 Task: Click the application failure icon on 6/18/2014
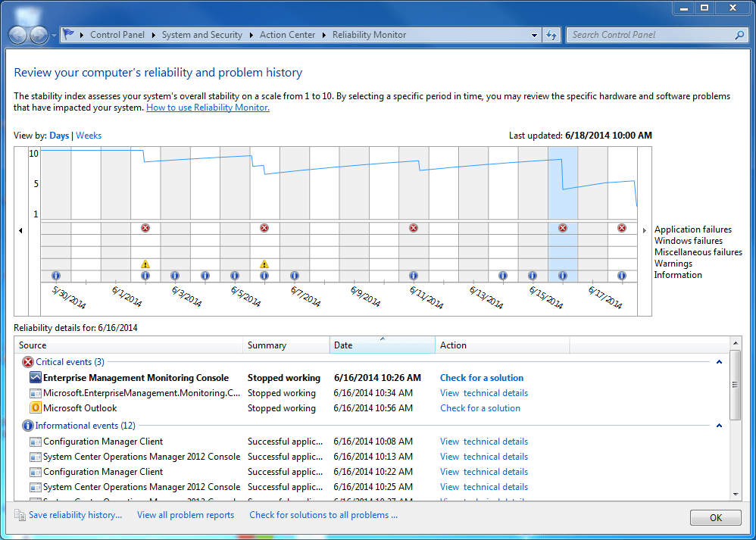click(x=621, y=227)
